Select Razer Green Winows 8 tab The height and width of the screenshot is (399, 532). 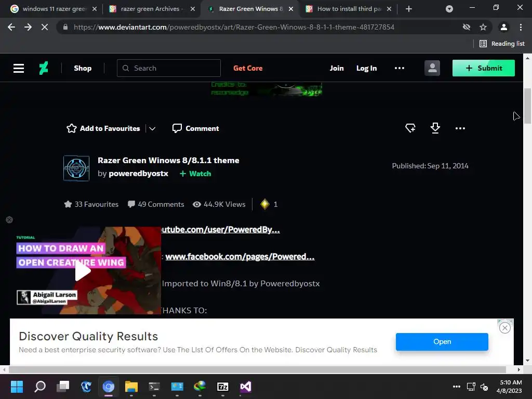point(250,9)
